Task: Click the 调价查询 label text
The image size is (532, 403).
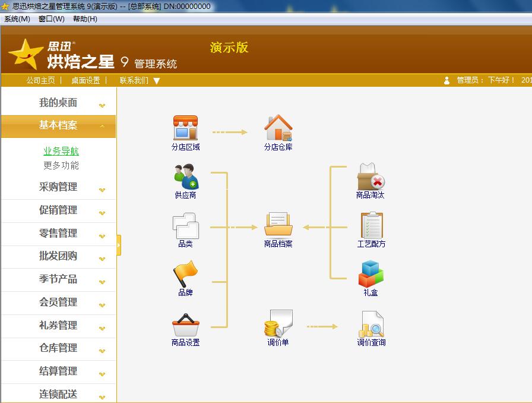Action: point(371,342)
